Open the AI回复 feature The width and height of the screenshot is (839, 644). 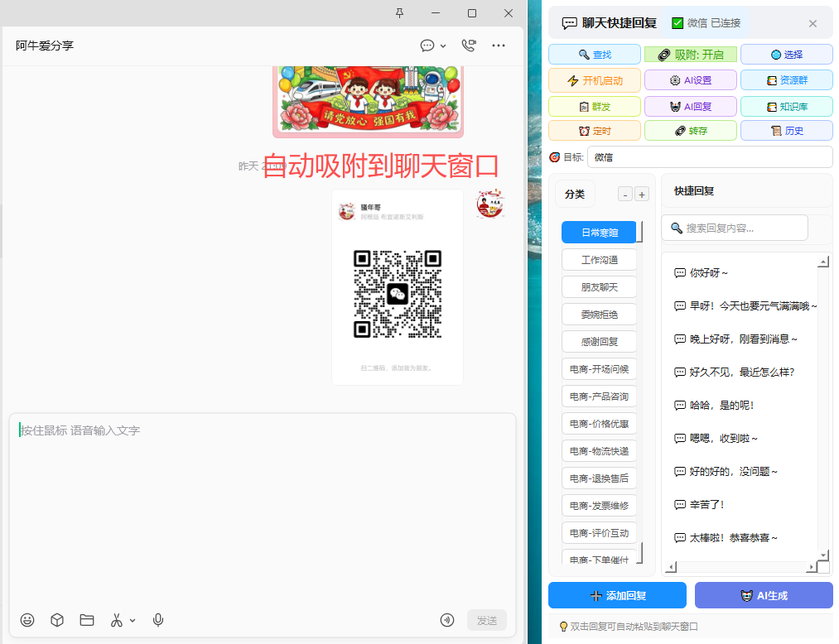pyautogui.click(x=691, y=107)
